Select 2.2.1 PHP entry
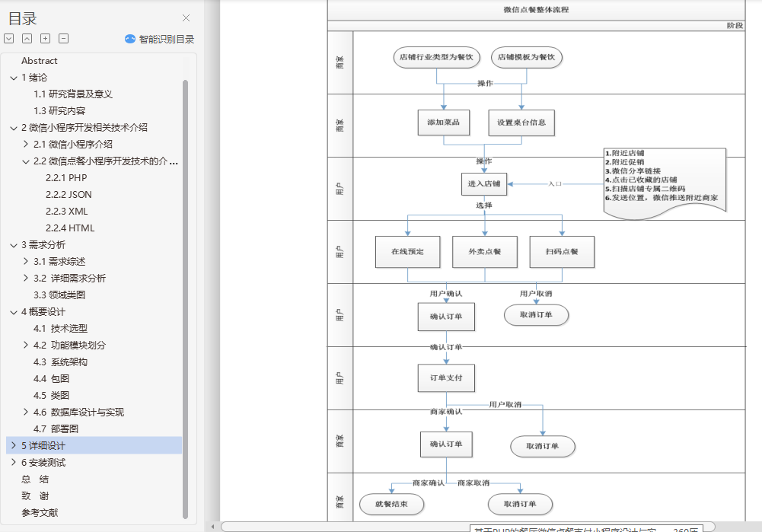762x532 pixels. tap(66, 178)
